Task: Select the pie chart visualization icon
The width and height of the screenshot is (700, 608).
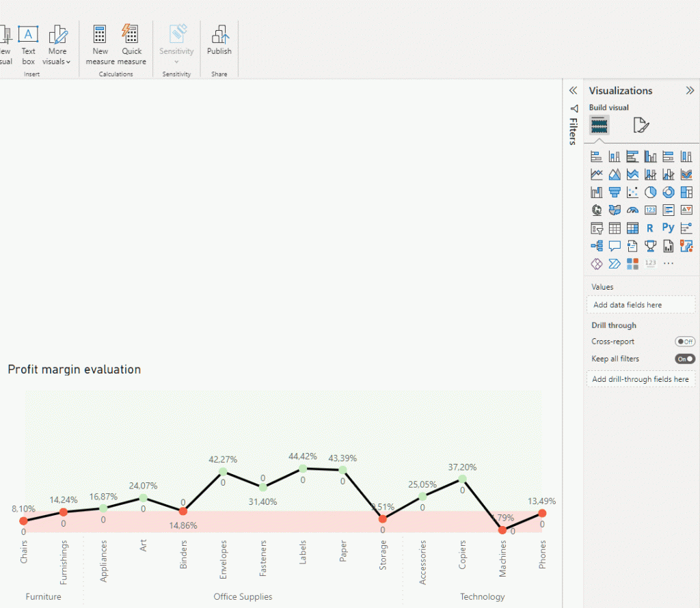Action: point(650,192)
